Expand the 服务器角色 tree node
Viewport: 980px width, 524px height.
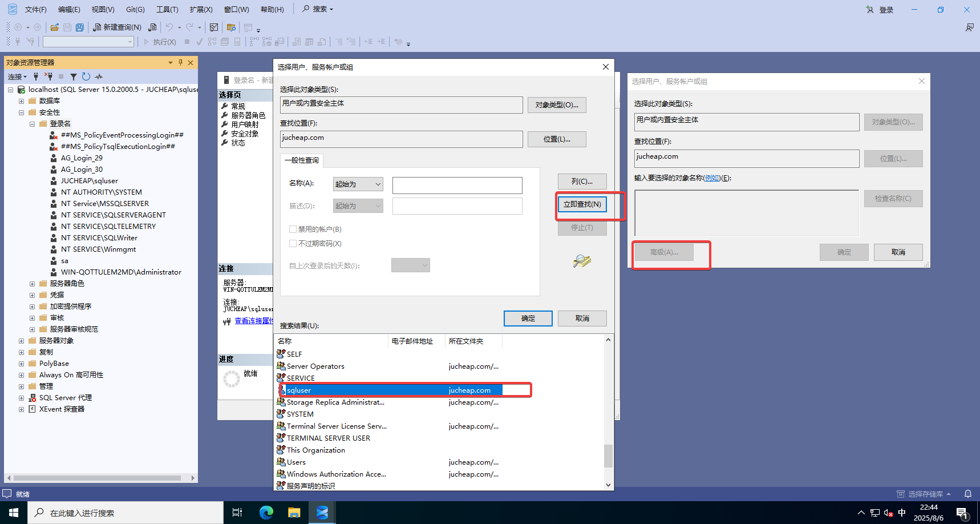(x=32, y=284)
